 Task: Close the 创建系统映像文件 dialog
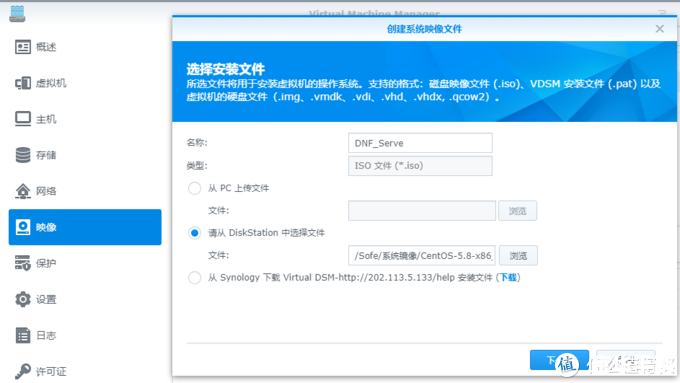click(x=660, y=29)
